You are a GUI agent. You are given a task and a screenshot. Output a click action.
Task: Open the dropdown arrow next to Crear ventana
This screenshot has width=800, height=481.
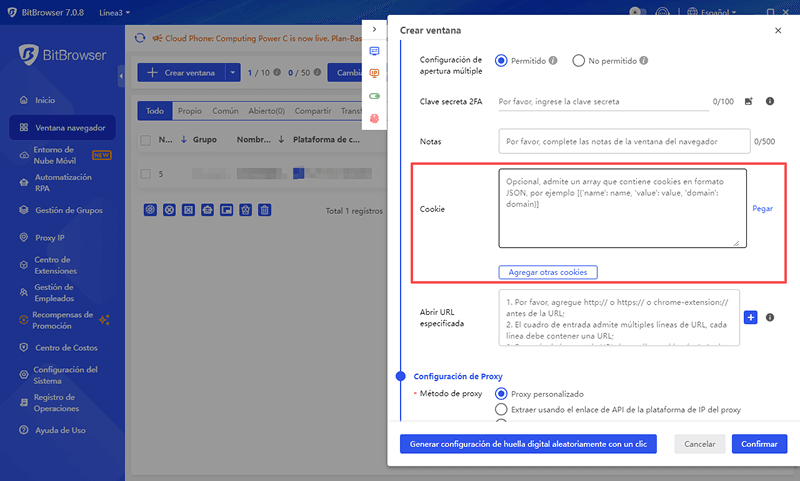click(233, 72)
